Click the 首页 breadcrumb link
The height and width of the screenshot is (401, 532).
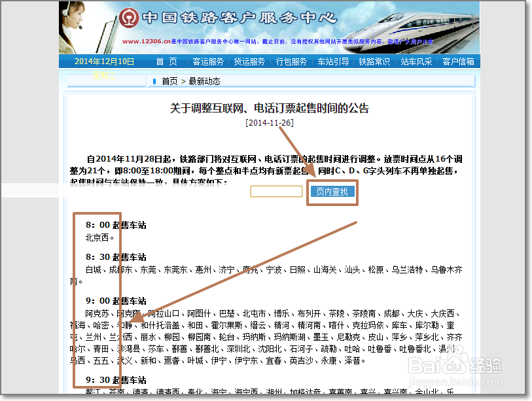point(169,82)
